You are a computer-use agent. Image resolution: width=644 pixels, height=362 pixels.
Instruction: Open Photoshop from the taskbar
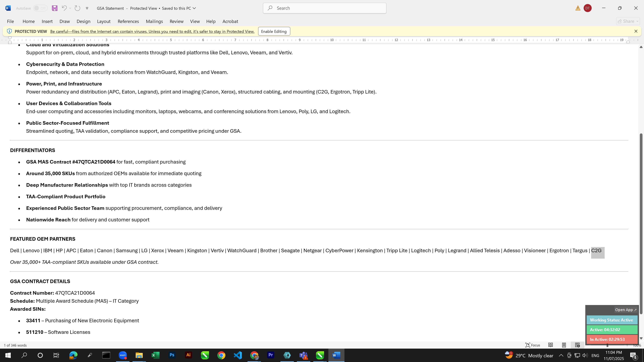click(x=172, y=355)
